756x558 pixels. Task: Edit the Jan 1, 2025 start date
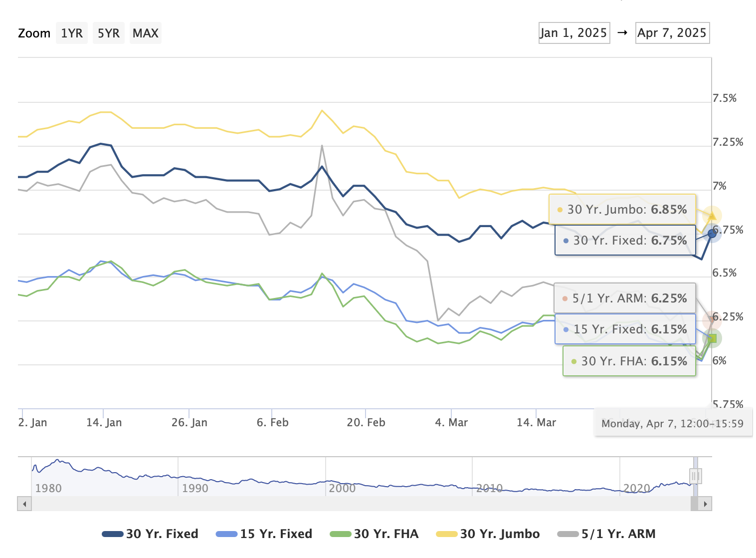point(574,33)
